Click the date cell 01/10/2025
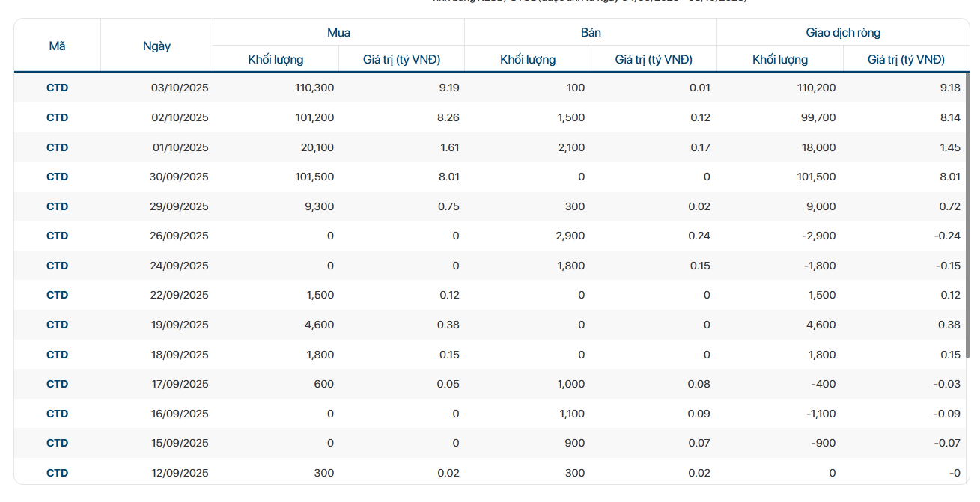Screen dimensions: 980x502 point(180,147)
